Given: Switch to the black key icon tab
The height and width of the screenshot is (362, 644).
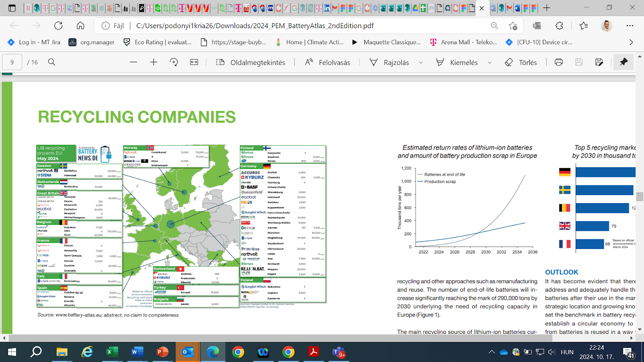Looking at the screenshot, I should point(142,8).
